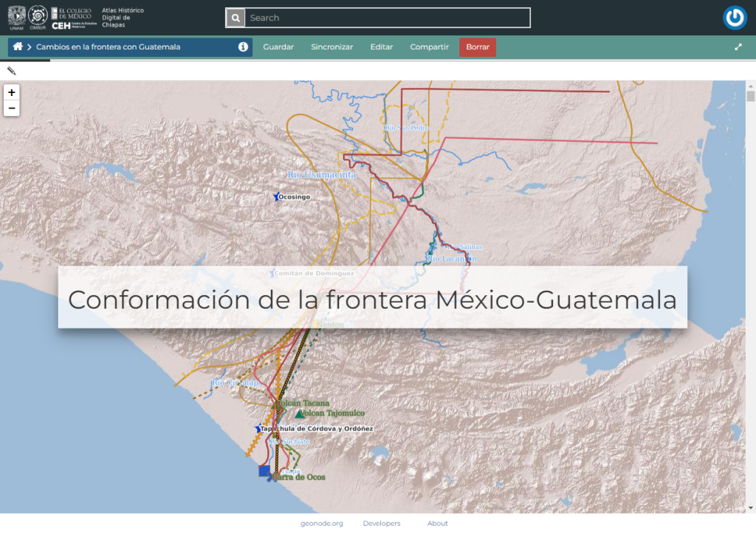Click the Cambios en la frontera con Guatemala breadcrumb
Viewport: 756px width, 533px height.
[108, 47]
